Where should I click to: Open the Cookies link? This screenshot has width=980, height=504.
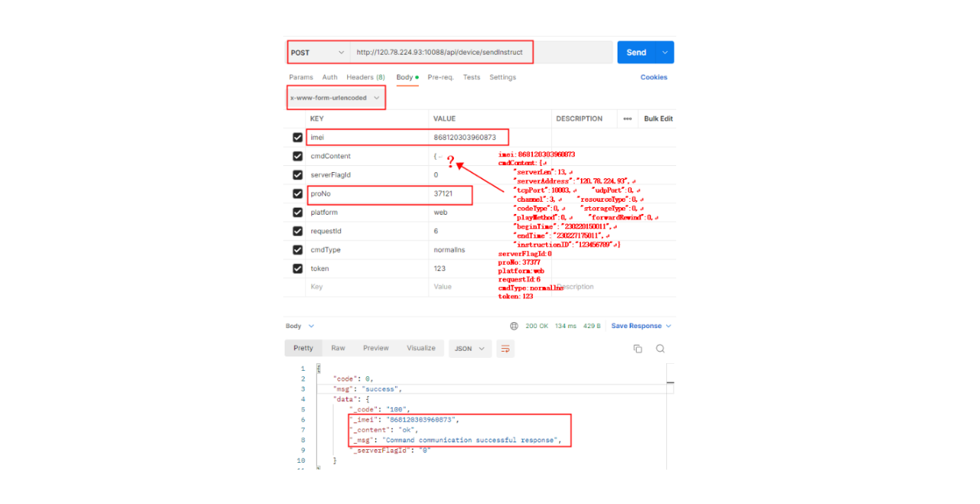tap(653, 78)
